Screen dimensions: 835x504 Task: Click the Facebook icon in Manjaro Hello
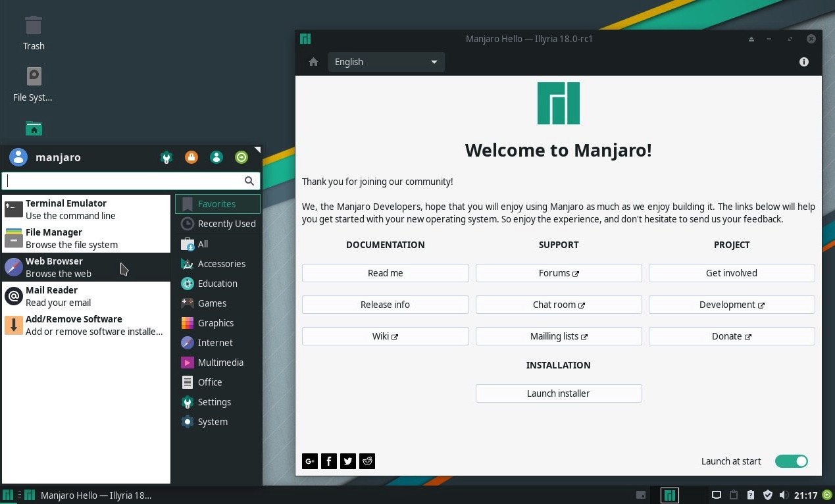click(328, 461)
